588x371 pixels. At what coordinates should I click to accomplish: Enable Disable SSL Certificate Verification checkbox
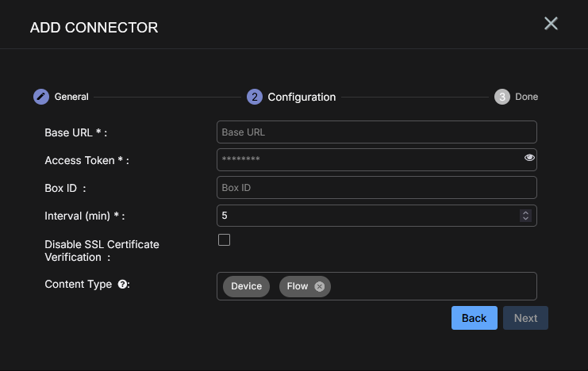coord(225,240)
